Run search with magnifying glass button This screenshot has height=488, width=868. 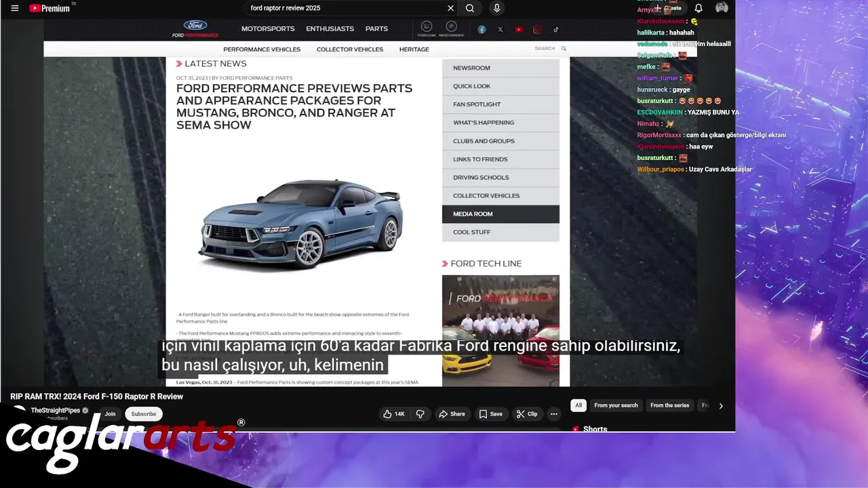click(x=470, y=8)
